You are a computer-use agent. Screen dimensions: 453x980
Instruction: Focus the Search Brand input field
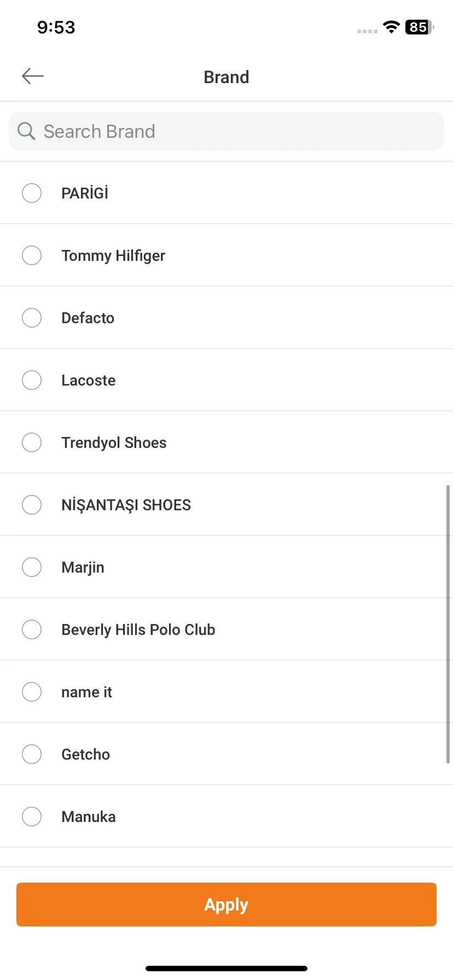click(x=226, y=131)
